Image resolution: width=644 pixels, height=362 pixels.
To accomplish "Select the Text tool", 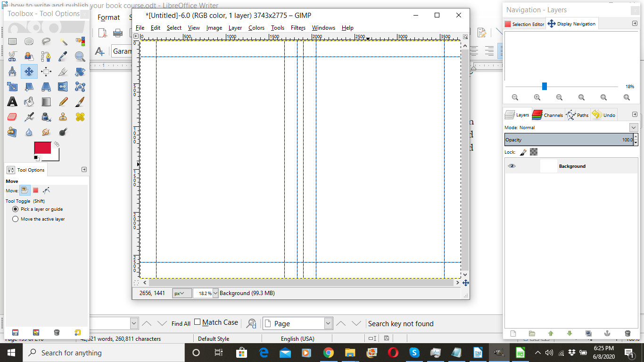I will click(12, 102).
